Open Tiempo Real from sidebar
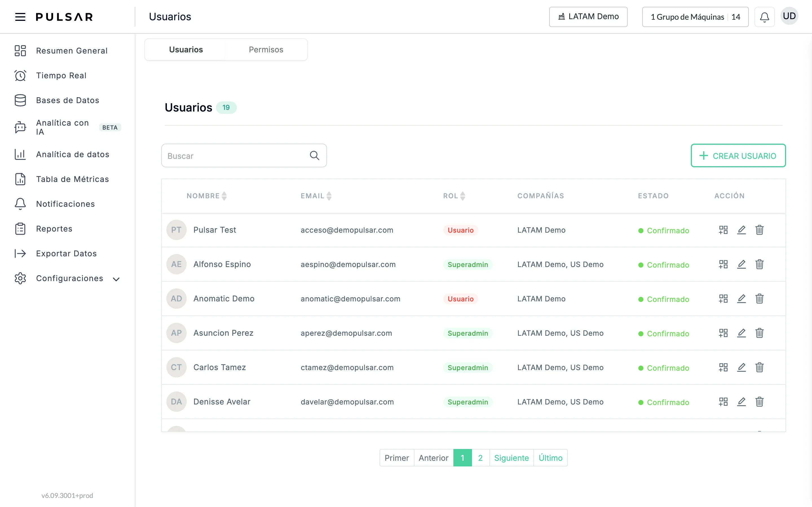This screenshot has height=507, width=812. tap(61, 75)
